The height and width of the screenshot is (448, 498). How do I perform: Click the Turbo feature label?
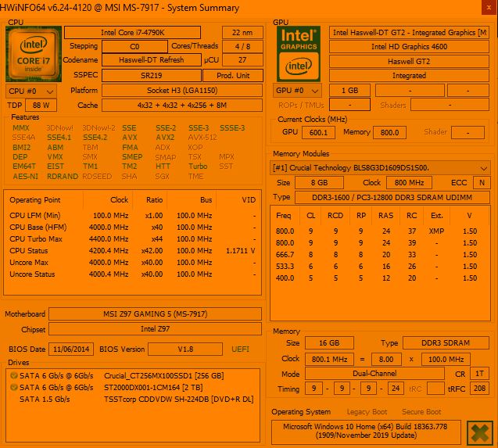(198, 167)
